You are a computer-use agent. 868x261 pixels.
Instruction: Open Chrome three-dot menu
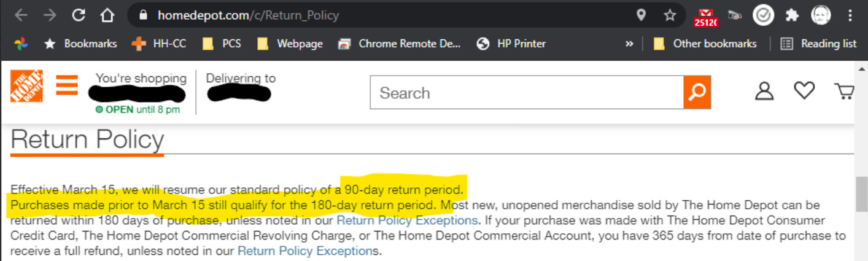[850, 15]
